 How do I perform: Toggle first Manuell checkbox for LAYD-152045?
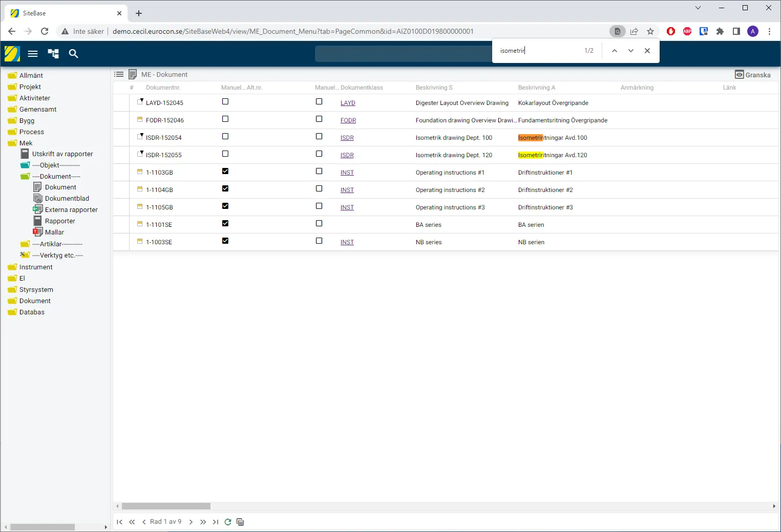(x=225, y=102)
